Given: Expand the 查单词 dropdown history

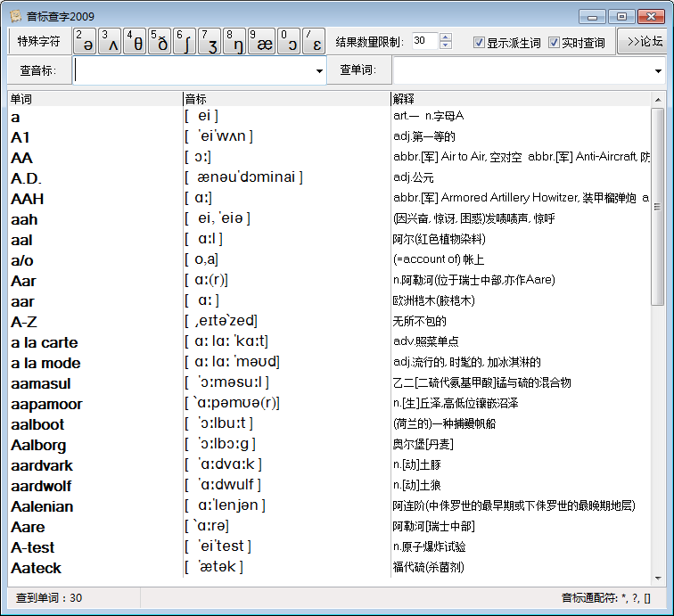Looking at the screenshot, I should click(658, 70).
